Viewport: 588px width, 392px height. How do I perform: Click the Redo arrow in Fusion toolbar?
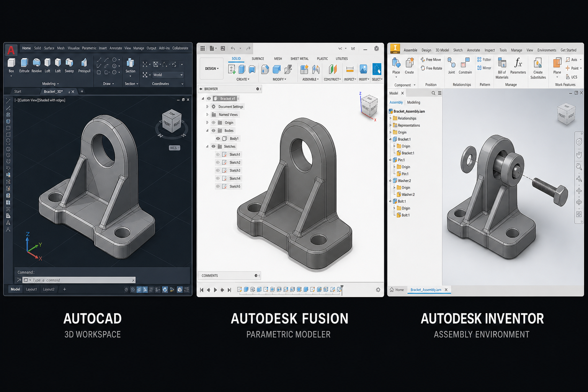(x=248, y=49)
